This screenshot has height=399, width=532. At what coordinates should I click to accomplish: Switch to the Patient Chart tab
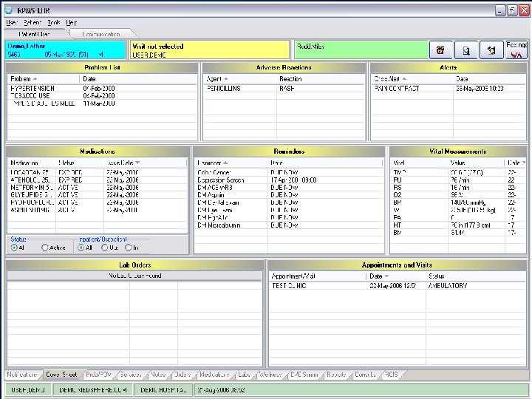click(x=35, y=34)
